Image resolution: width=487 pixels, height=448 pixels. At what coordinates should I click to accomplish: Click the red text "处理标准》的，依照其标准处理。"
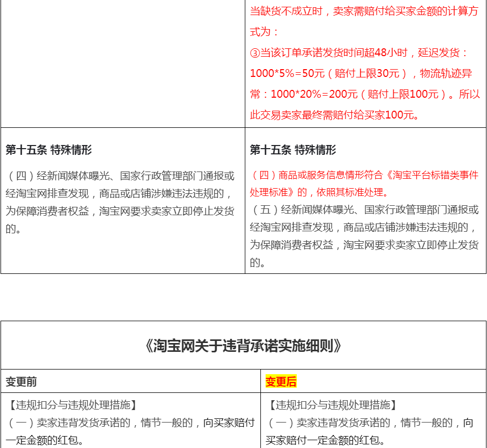(319, 192)
